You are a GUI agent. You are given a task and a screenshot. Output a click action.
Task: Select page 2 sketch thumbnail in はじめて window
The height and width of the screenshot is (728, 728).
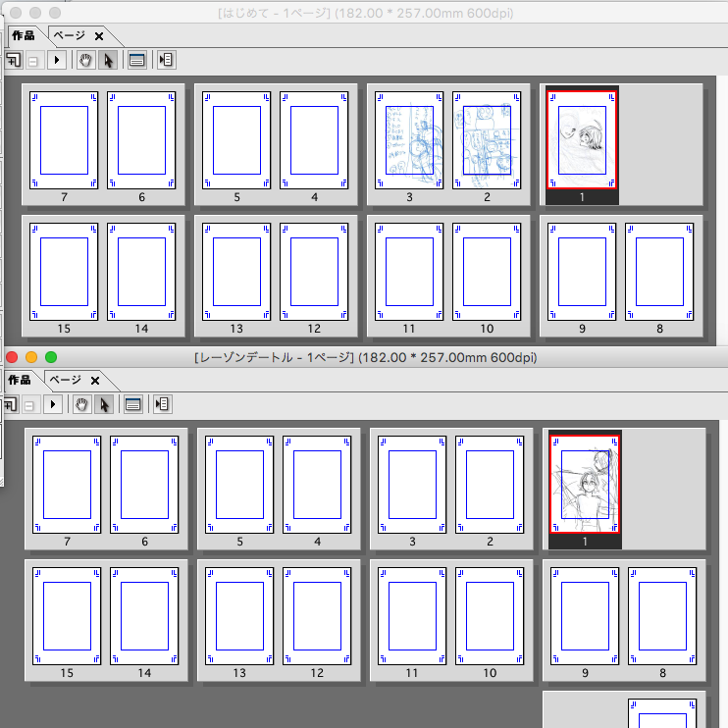(487, 140)
